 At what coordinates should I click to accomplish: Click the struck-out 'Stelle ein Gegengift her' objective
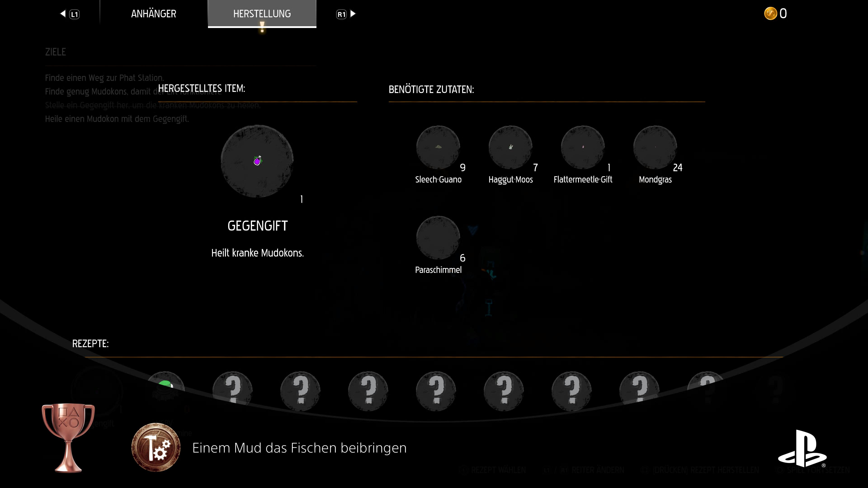click(153, 105)
